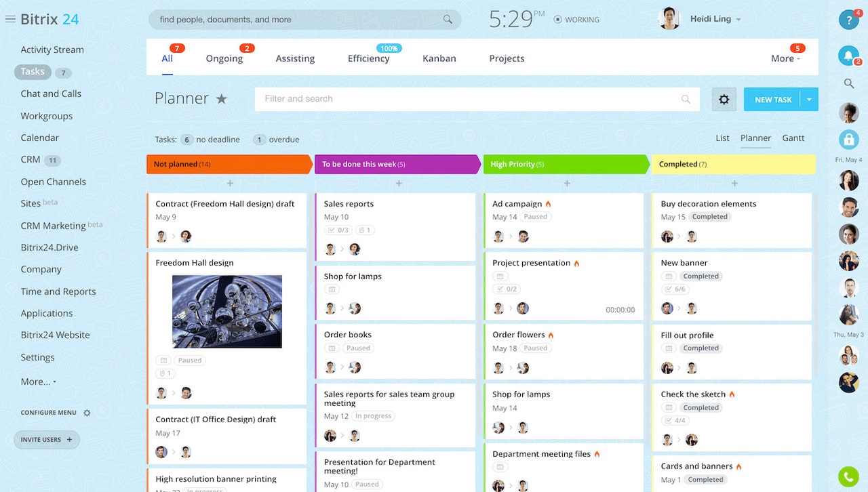Open the planner settings gear button
Image resolution: width=868 pixels, height=492 pixels.
click(724, 100)
